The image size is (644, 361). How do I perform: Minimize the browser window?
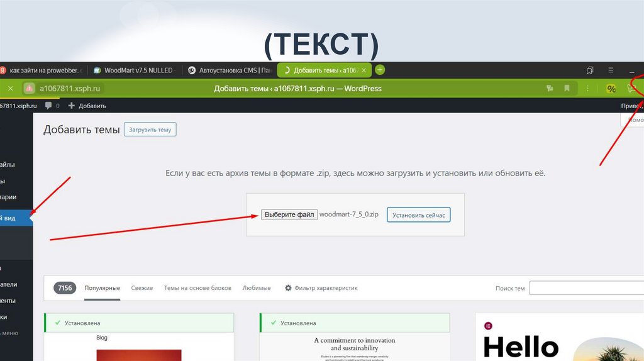coord(631,71)
